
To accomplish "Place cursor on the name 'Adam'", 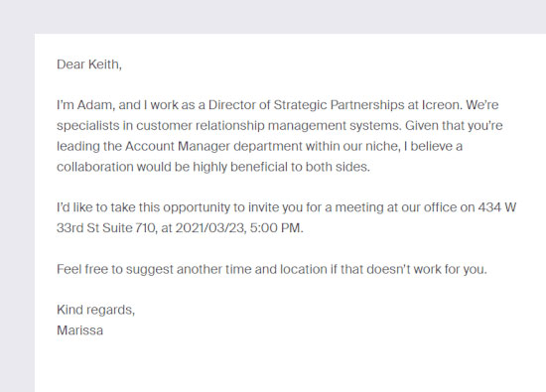I will 95,105.
